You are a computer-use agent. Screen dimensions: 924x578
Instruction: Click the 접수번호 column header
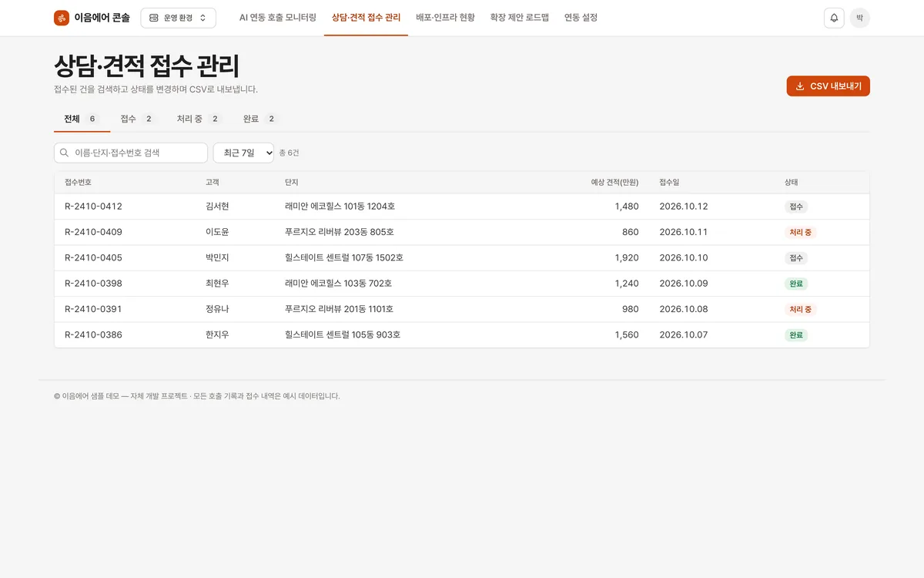tap(78, 183)
